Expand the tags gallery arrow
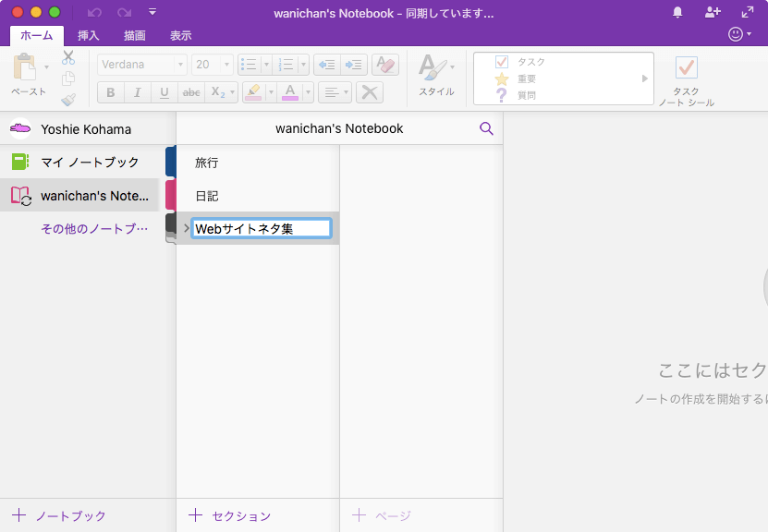The width and height of the screenshot is (768, 532). tap(645, 79)
